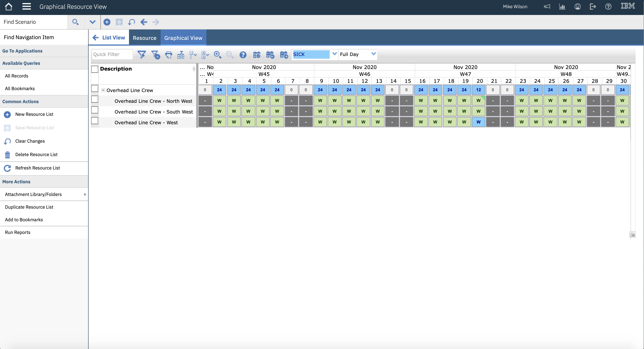Screen dimensions: 644x349
Task: Open the hamburger navigation menu
Action: click(26, 7)
